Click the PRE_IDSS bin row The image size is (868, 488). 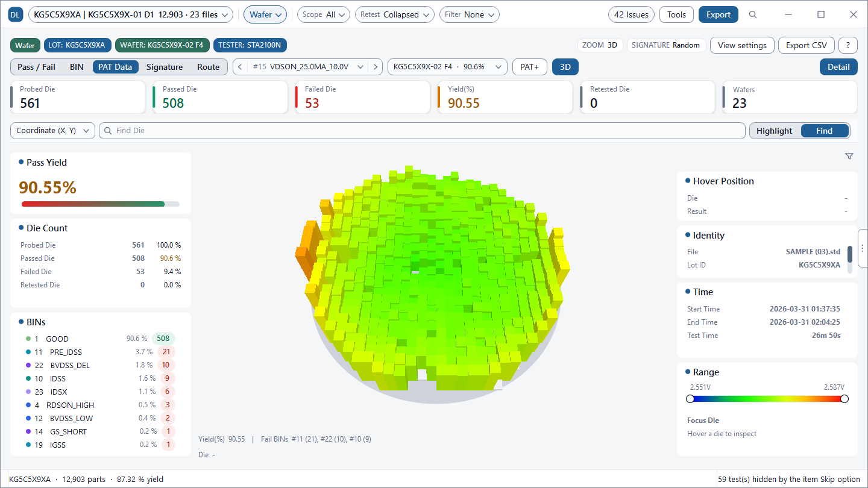pyautogui.click(x=100, y=352)
